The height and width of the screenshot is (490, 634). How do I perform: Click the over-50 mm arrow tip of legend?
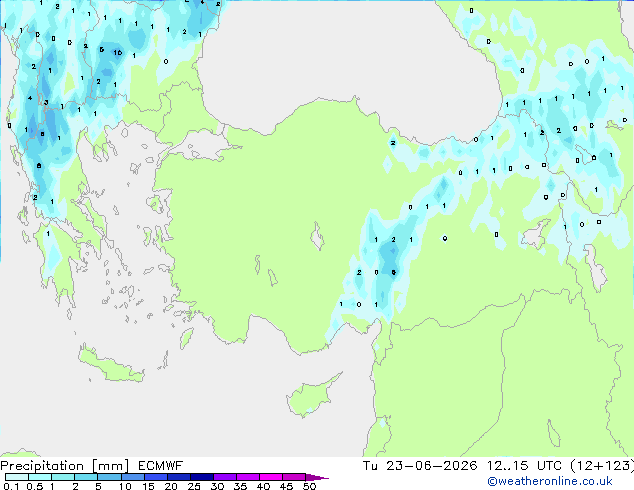(316, 477)
